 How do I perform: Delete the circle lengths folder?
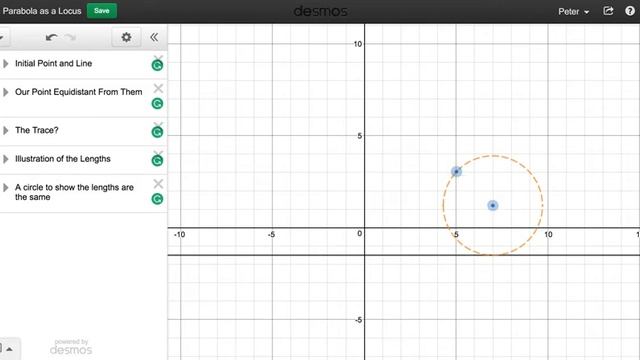(x=158, y=184)
